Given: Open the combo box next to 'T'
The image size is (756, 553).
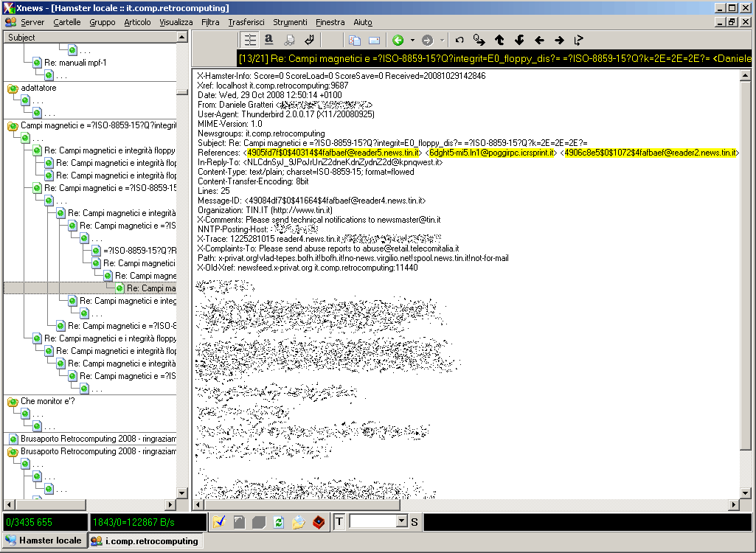Looking at the screenshot, I should click(401, 522).
